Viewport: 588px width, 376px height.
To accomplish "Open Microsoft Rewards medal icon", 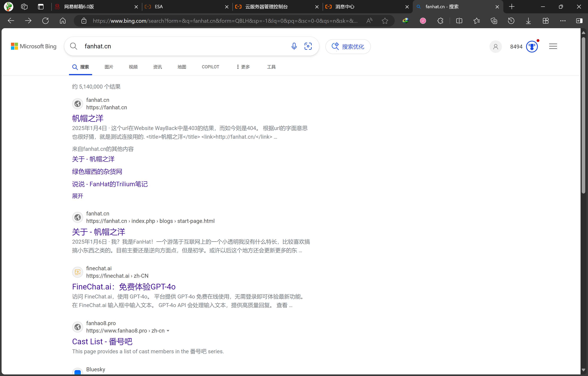I will [532, 46].
